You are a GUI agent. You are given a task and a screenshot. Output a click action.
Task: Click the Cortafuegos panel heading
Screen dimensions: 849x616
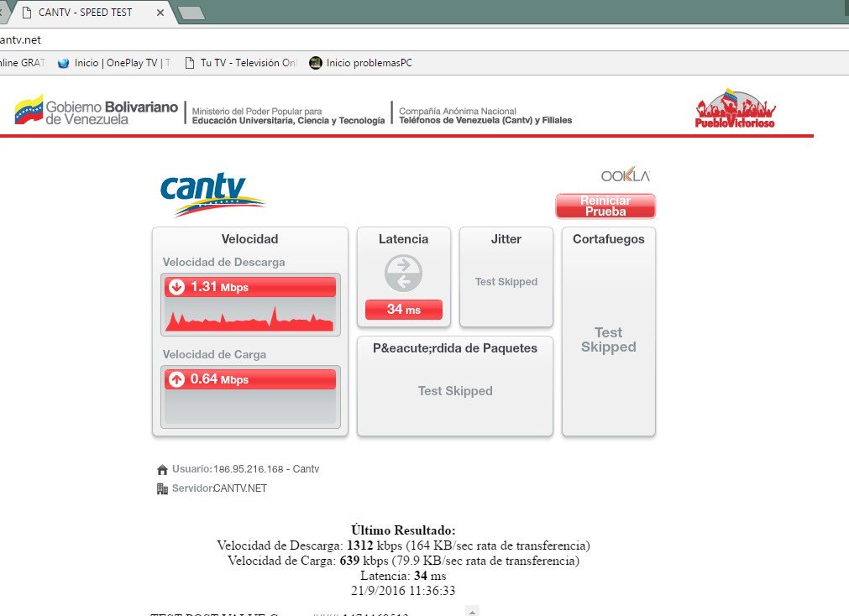(x=609, y=239)
